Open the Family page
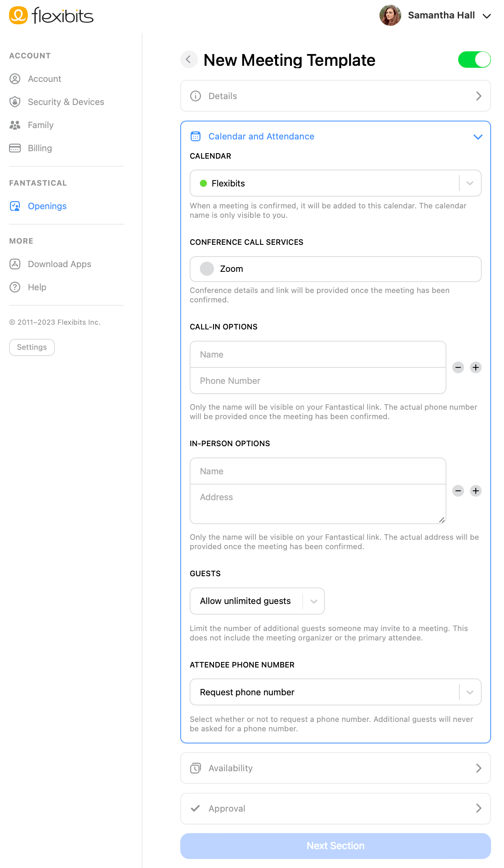504x868 pixels. (41, 125)
